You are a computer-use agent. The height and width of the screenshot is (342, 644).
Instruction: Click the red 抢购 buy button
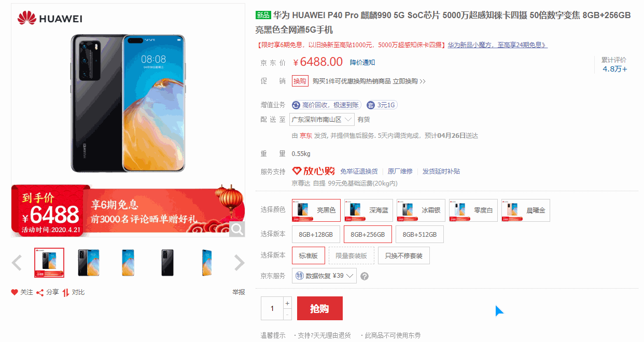click(x=320, y=308)
